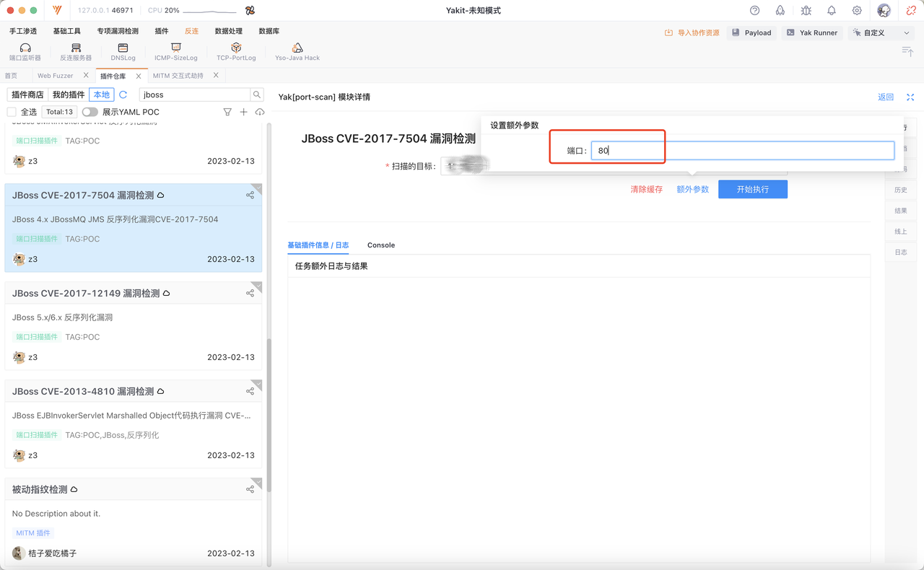This screenshot has height=570, width=924.
Task: Switch to the Web Fuzzer tab
Action: click(55, 76)
